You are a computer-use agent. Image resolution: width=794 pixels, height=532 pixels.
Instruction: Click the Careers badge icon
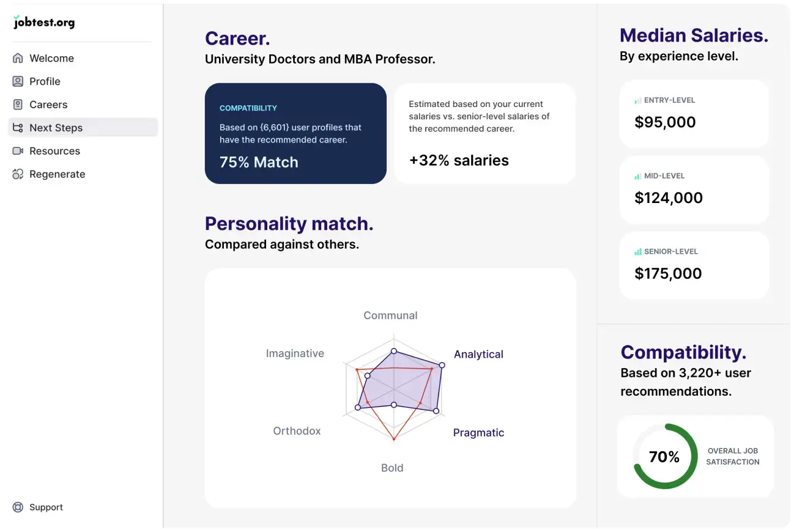pos(19,104)
